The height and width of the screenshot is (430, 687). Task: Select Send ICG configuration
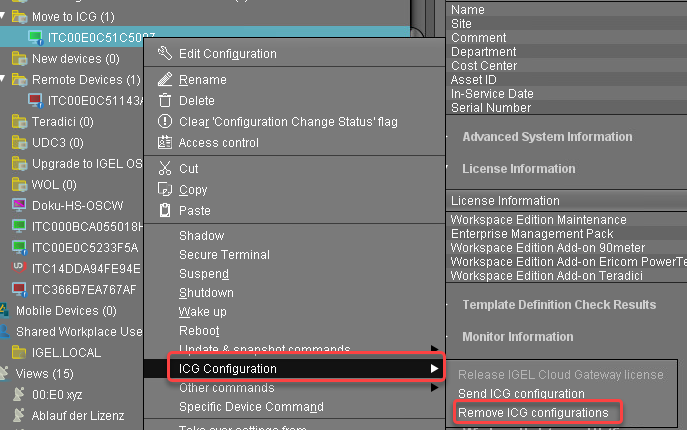pos(521,394)
